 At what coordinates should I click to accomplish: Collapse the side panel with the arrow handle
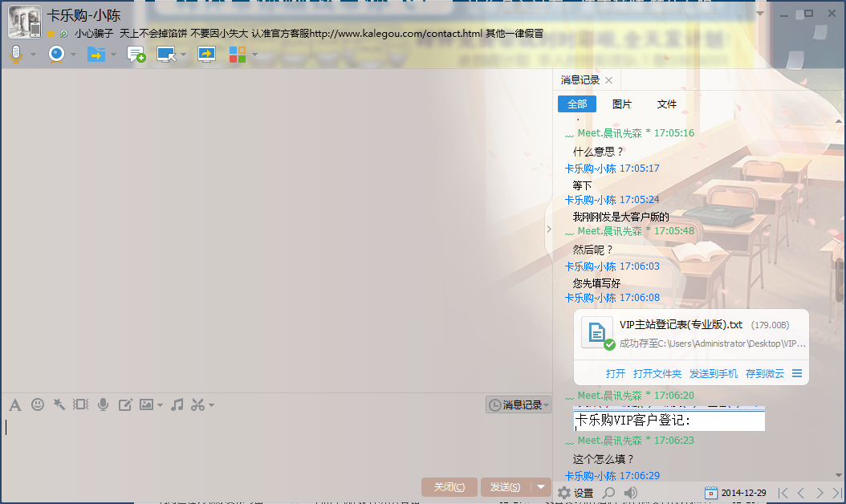tap(549, 230)
